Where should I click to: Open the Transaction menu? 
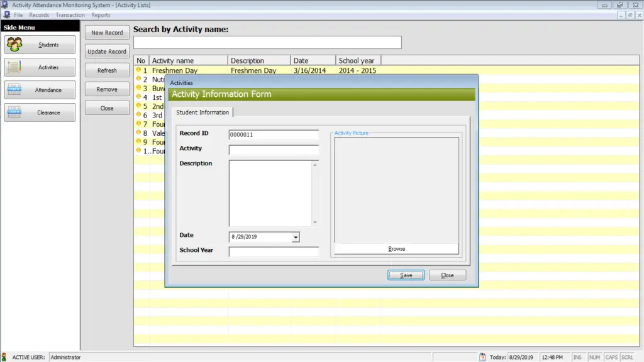click(x=70, y=14)
